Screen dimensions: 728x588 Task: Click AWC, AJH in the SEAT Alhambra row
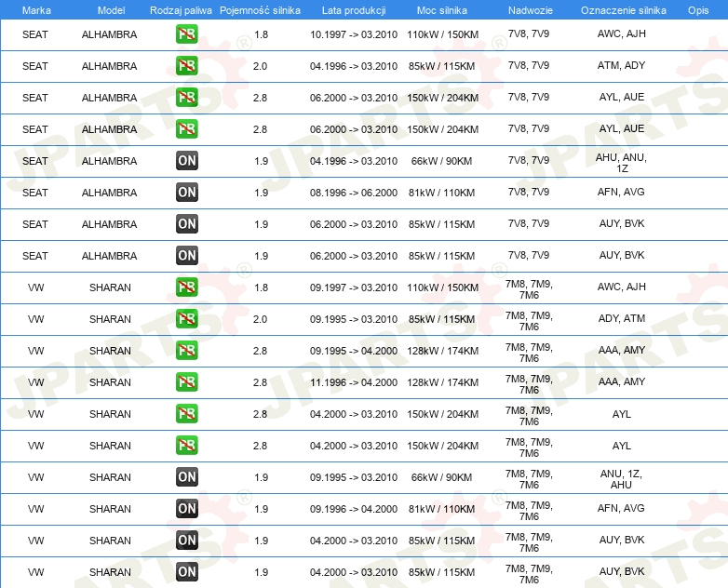(621, 33)
